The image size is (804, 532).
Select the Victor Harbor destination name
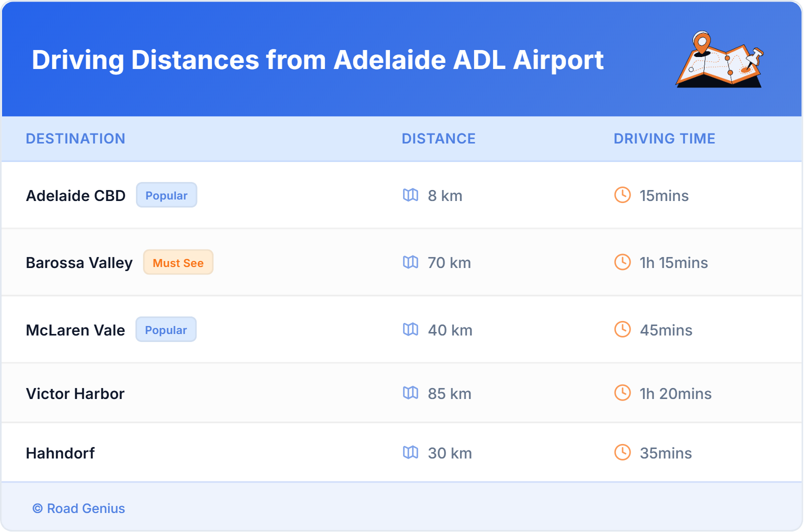[75, 393]
